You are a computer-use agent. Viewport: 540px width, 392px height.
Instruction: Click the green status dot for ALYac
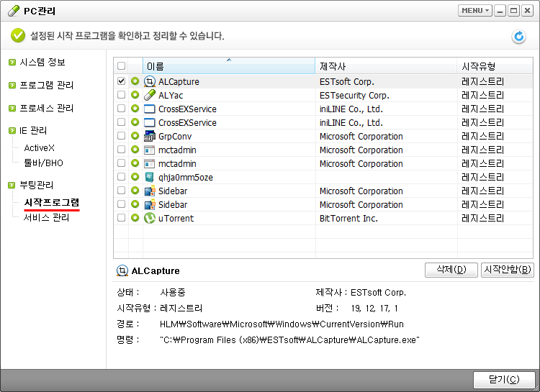click(x=135, y=95)
